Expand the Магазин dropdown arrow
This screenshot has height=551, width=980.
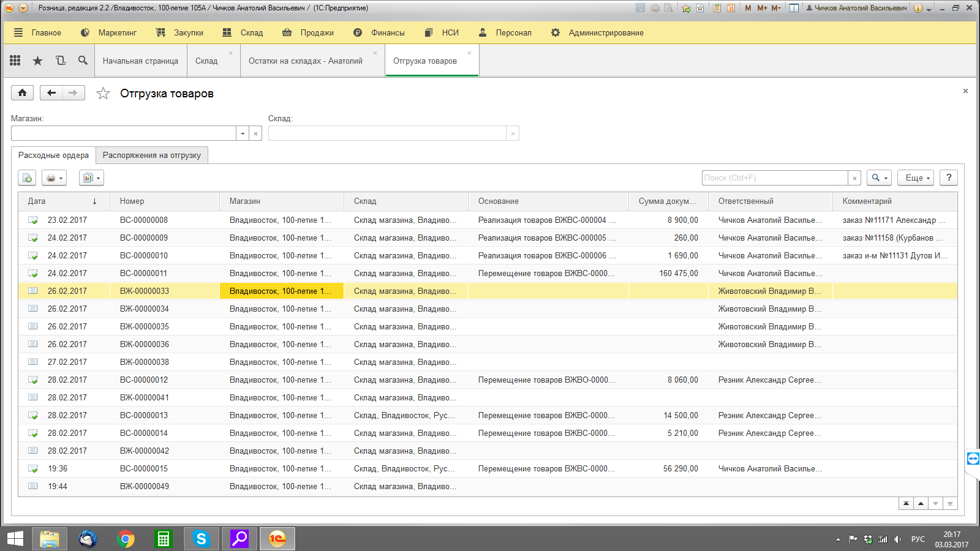coord(243,133)
